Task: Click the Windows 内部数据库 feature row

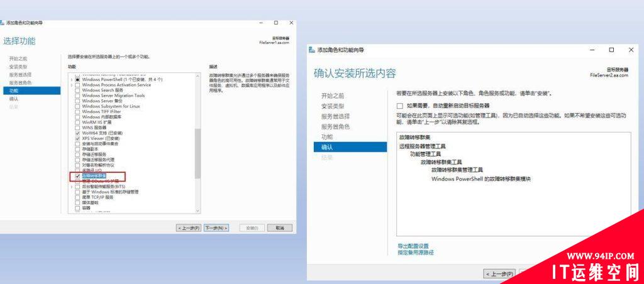Action: coord(101,117)
